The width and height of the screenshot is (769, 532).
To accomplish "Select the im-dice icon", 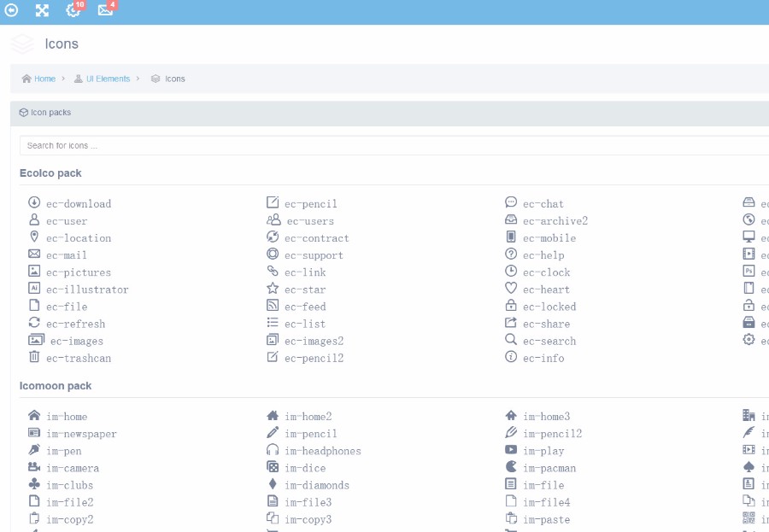I will (273, 467).
